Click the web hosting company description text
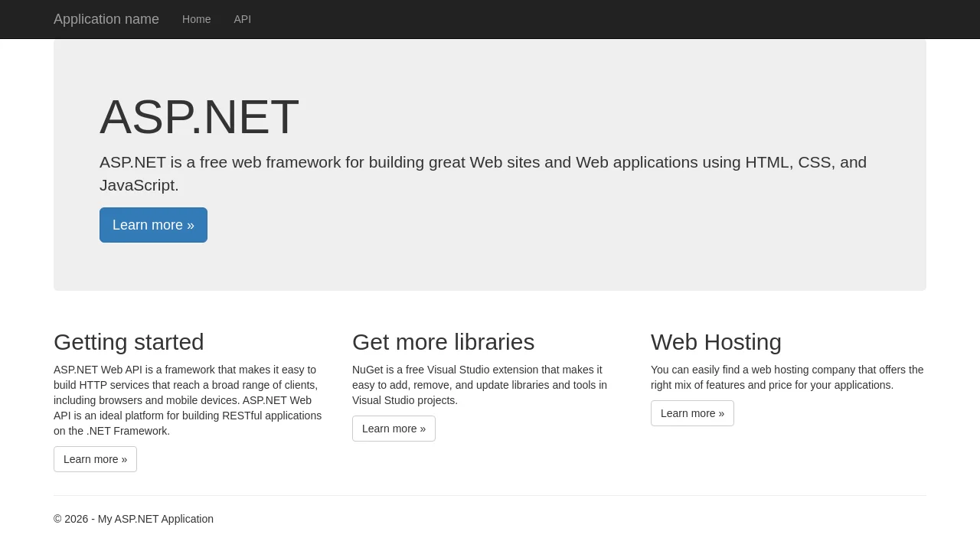Image resolution: width=980 pixels, height=551 pixels. [787, 377]
